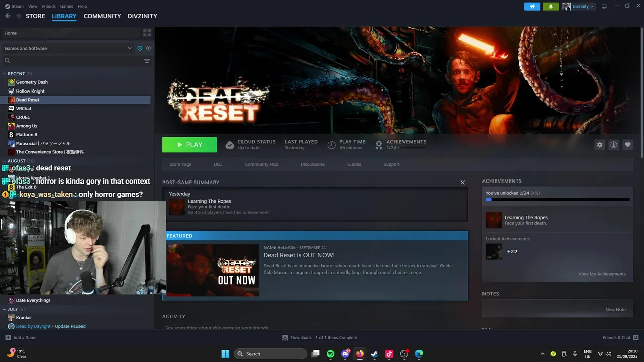644x362 pixels.
Task: Collapse the JULY games section
Action: tap(5, 309)
